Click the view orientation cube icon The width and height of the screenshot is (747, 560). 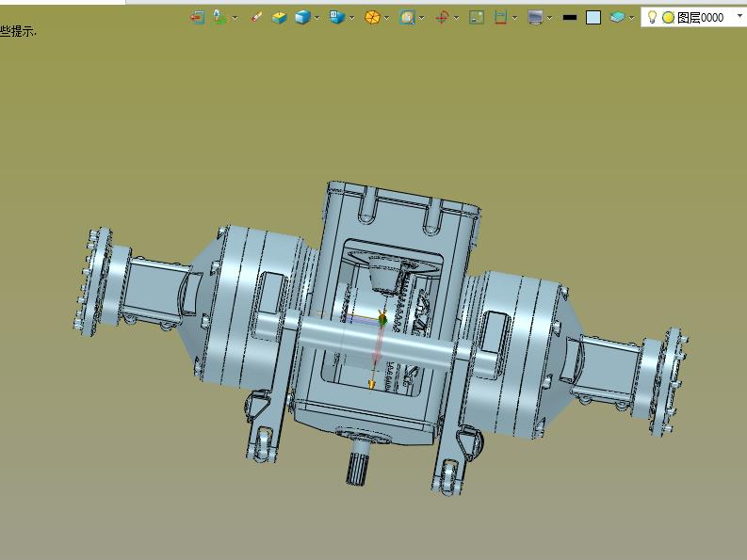pyautogui.click(x=337, y=18)
